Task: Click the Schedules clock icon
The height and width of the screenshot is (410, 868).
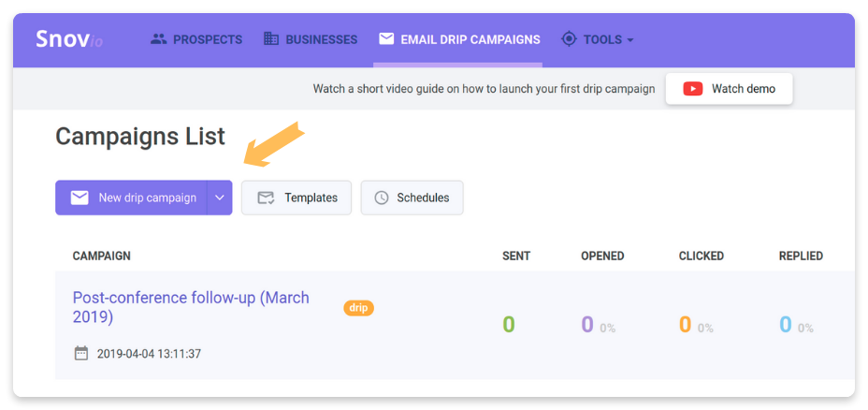Action: tap(382, 198)
